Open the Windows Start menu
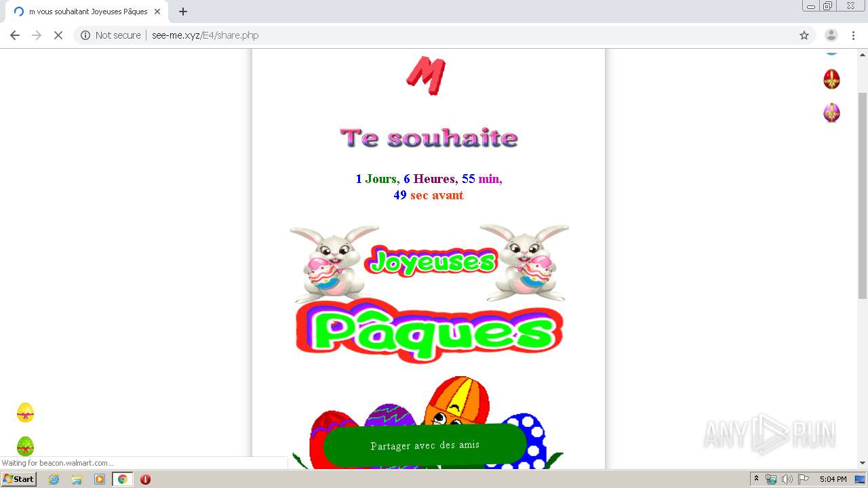 click(x=18, y=479)
